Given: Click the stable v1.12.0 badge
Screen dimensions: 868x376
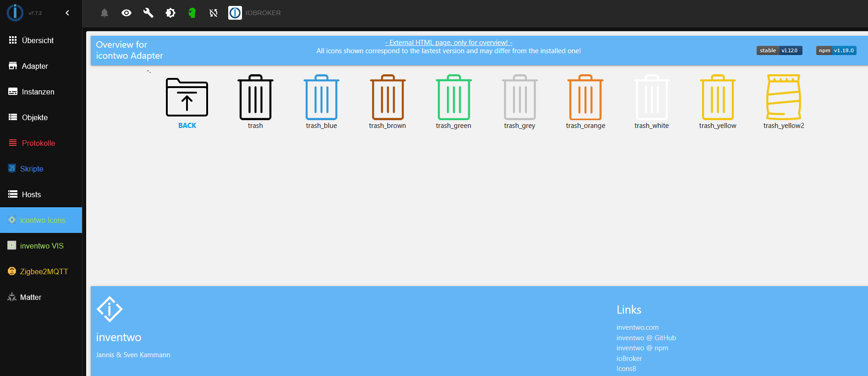Looking at the screenshot, I should pos(779,50).
